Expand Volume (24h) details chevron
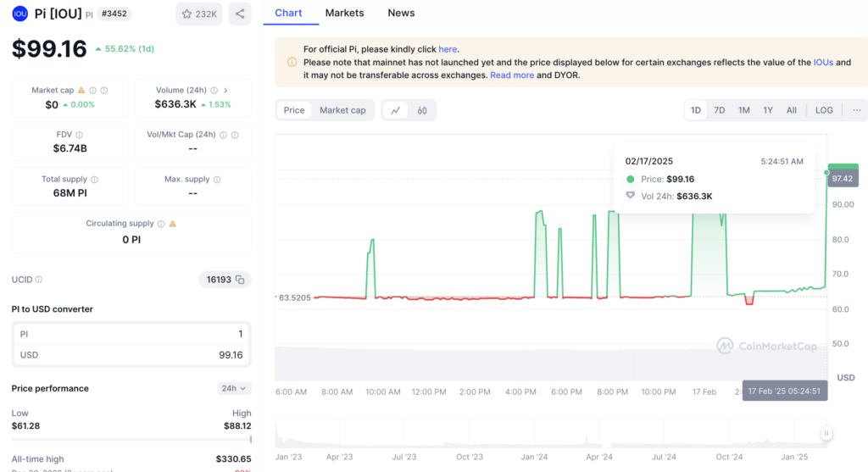Screen dimensions: 868x472 tap(225, 90)
